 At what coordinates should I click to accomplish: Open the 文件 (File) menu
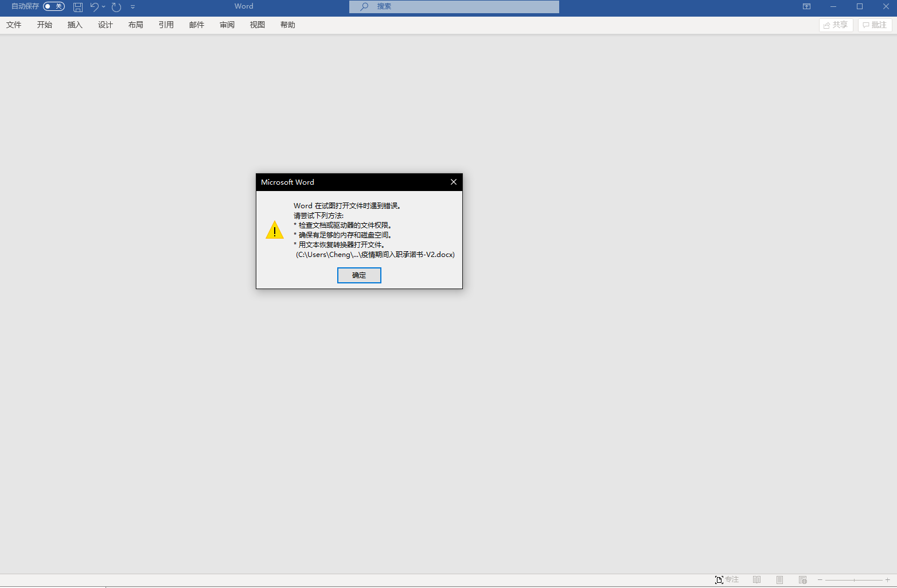tap(14, 25)
